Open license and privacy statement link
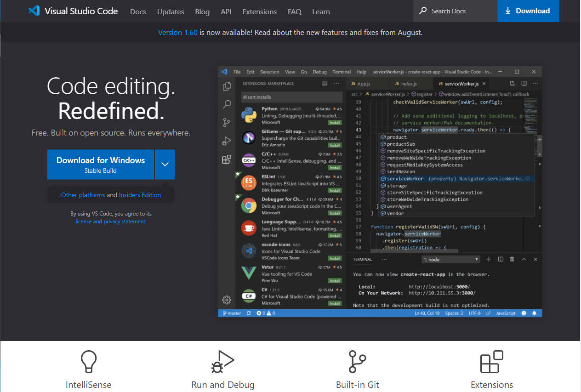This screenshot has height=392, width=581. [x=111, y=222]
